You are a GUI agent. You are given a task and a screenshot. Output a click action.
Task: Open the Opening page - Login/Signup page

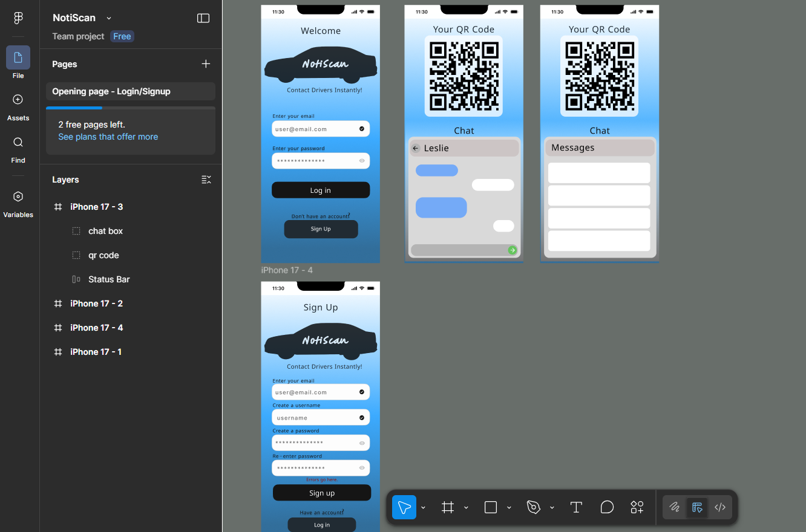coord(131,91)
